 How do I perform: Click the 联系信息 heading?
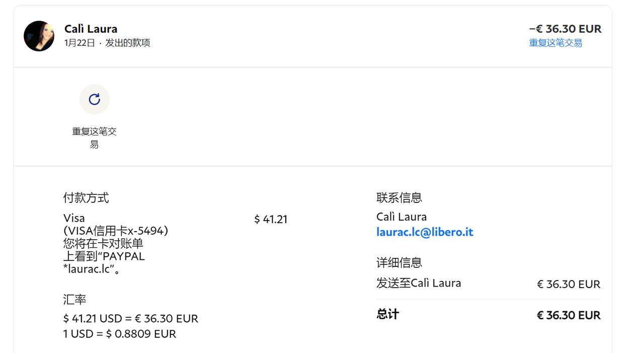[399, 198]
